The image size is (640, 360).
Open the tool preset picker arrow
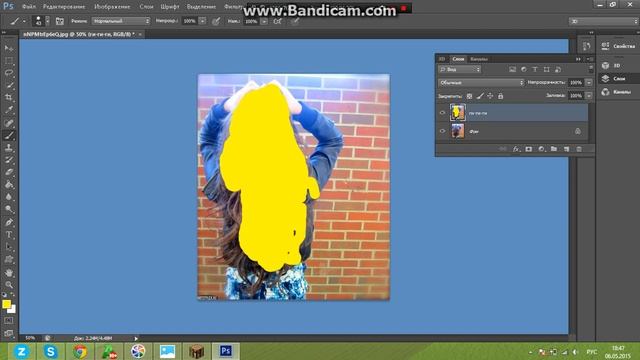click(24, 21)
